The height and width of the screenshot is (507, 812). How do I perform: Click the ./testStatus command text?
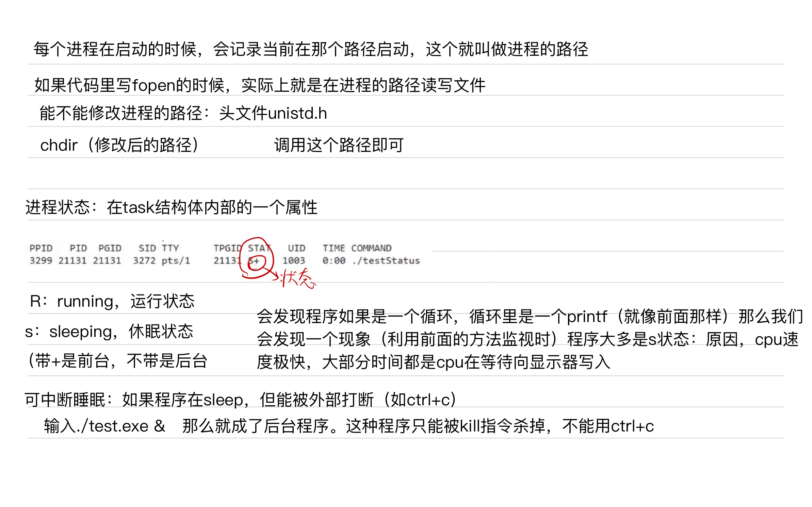click(386, 261)
